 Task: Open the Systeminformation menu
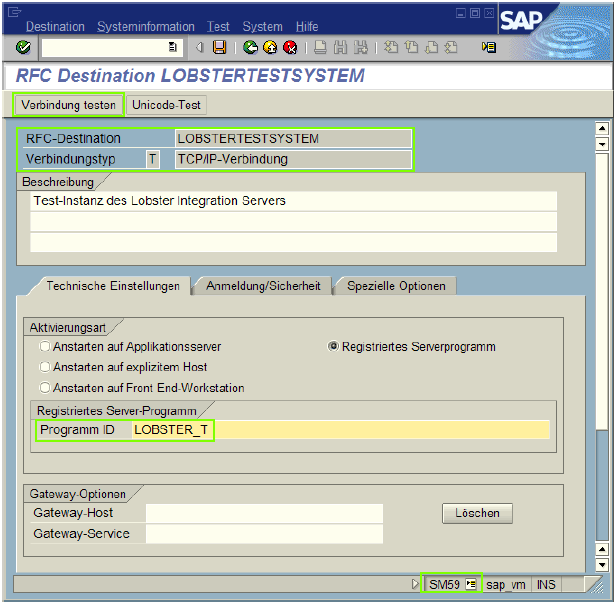click(x=146, y=27)
